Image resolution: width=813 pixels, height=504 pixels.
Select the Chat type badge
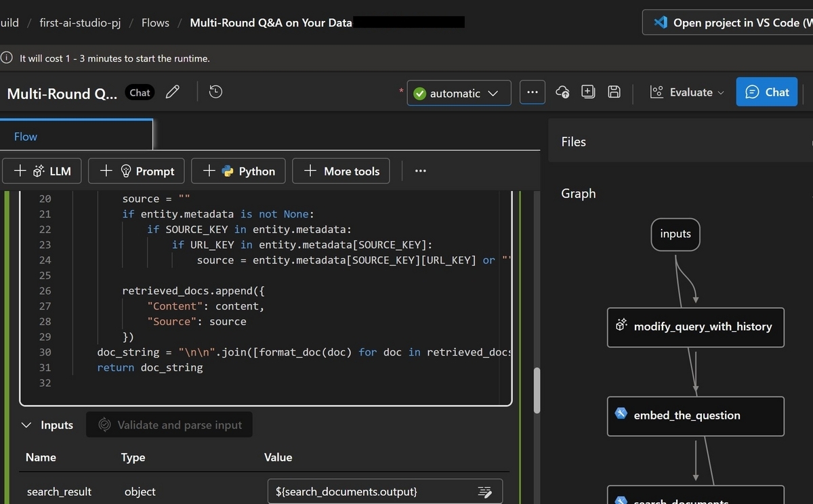click(140, 93)
